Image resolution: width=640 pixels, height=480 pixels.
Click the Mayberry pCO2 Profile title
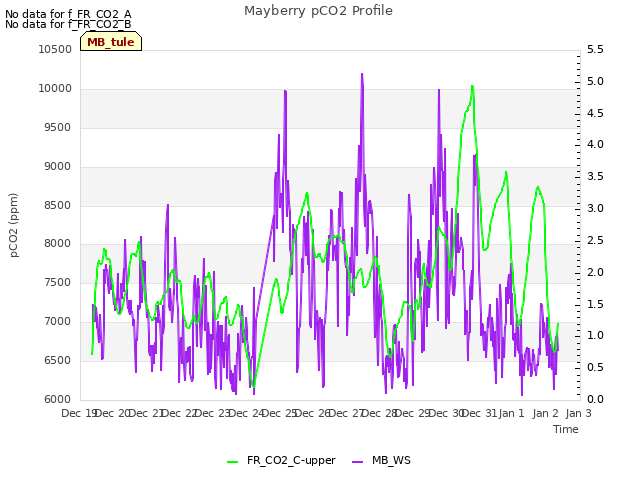point(318,11)
